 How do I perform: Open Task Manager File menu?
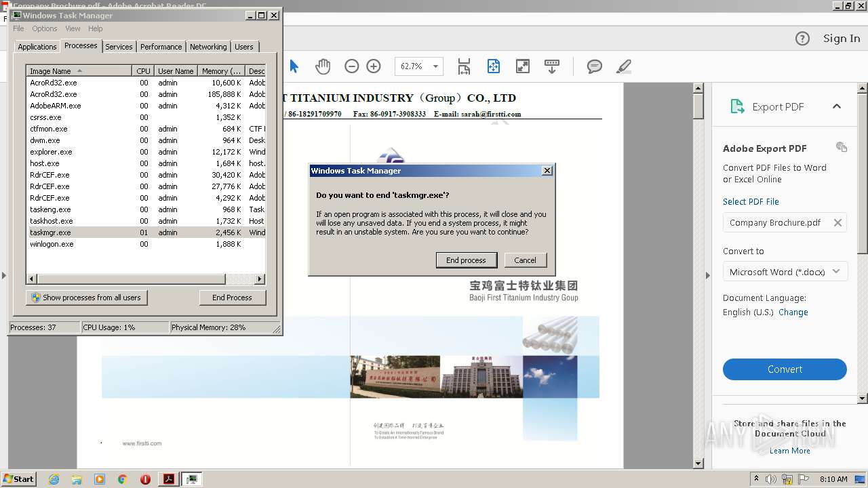[18, 28]
